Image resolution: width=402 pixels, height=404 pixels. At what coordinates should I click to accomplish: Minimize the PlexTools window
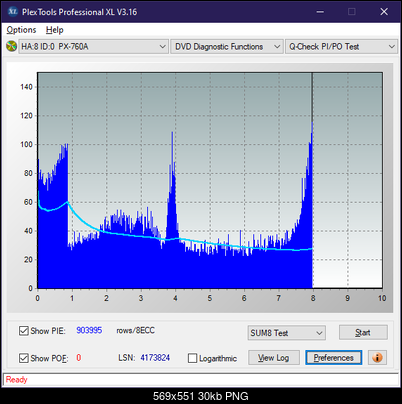[x=320, y=12]
